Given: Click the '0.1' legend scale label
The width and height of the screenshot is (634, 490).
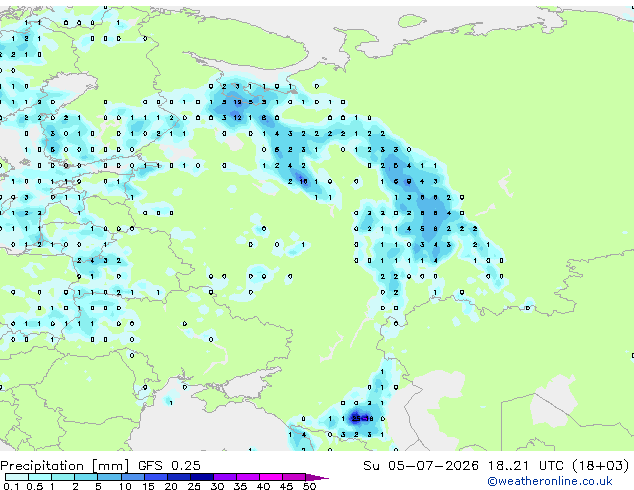Looking at the screenshot, I should [x=11, y=486].
